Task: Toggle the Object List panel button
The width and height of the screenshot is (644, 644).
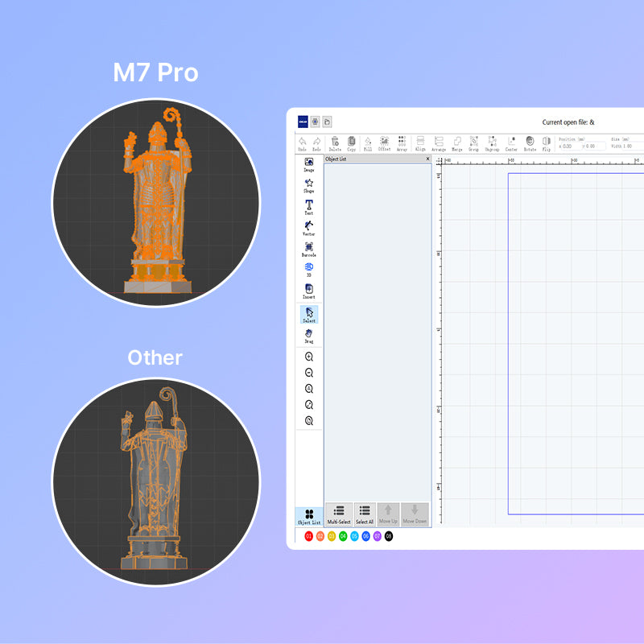Action: pyautogui.click(x=309, y=516)
